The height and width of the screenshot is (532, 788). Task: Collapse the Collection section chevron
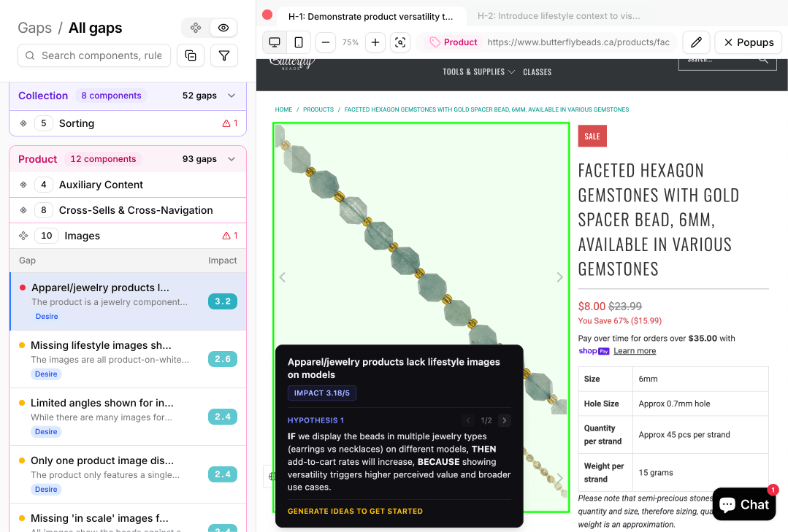click(232, 96)
